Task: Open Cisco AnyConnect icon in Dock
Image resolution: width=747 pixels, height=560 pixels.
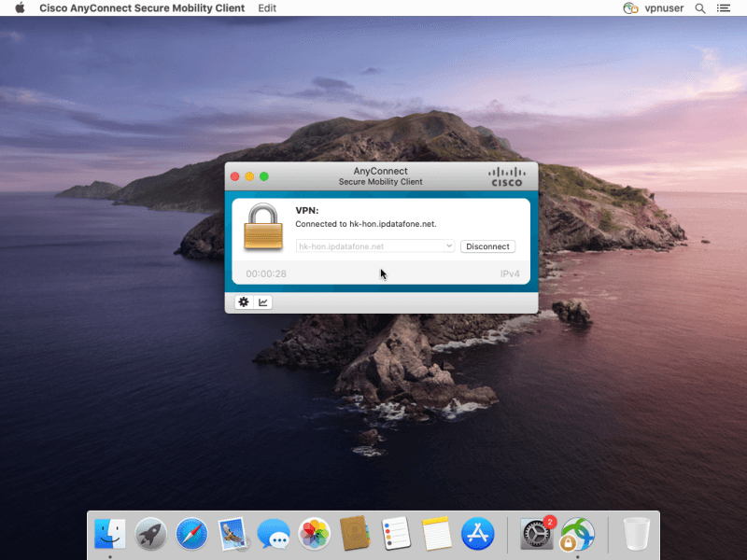Action: pyautogui.click(x=577, y=534)
